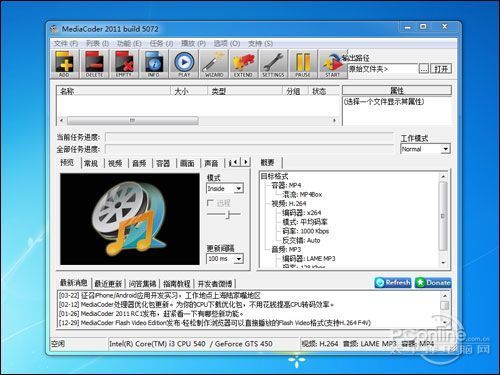Open the 开发者微博 tab
The height and width of the screenshot is (375, 500).
point(215,284)
